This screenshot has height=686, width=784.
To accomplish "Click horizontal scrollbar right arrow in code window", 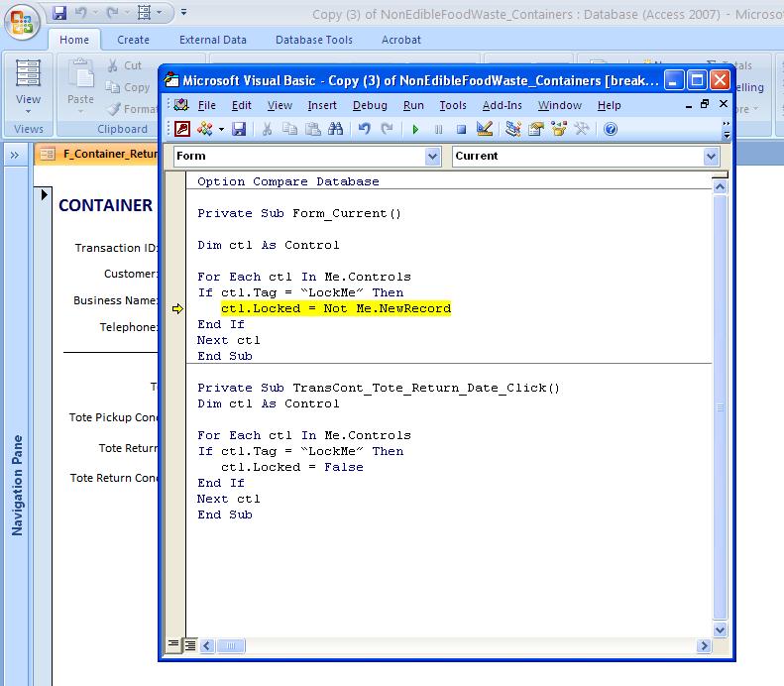I will [704, 646].
